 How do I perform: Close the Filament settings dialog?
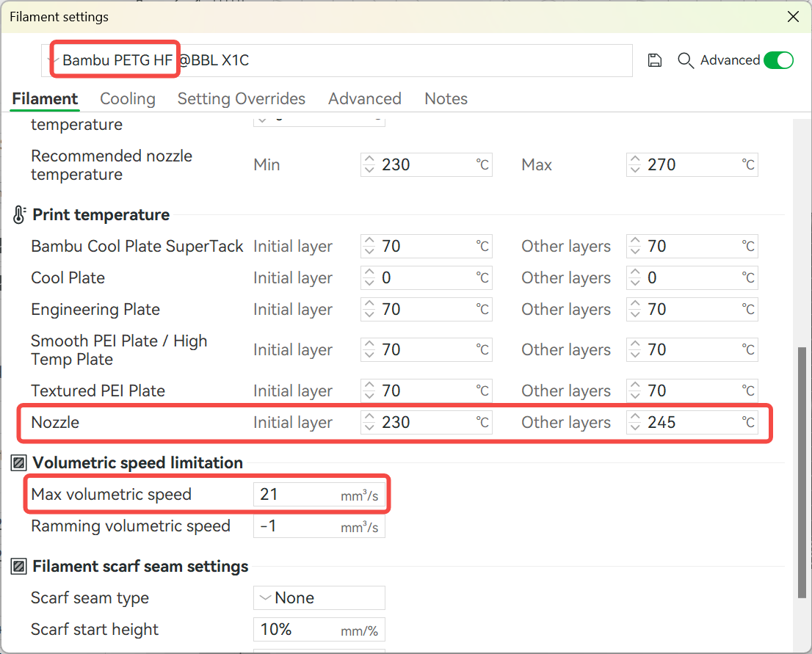pyautogui.click(x=793, y=17)
